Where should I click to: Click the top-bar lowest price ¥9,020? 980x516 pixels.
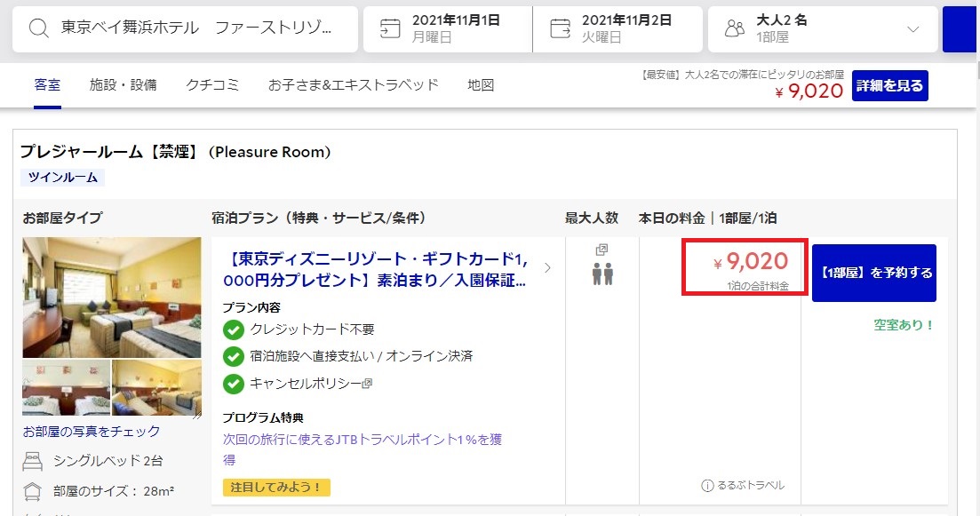[809, 91]
